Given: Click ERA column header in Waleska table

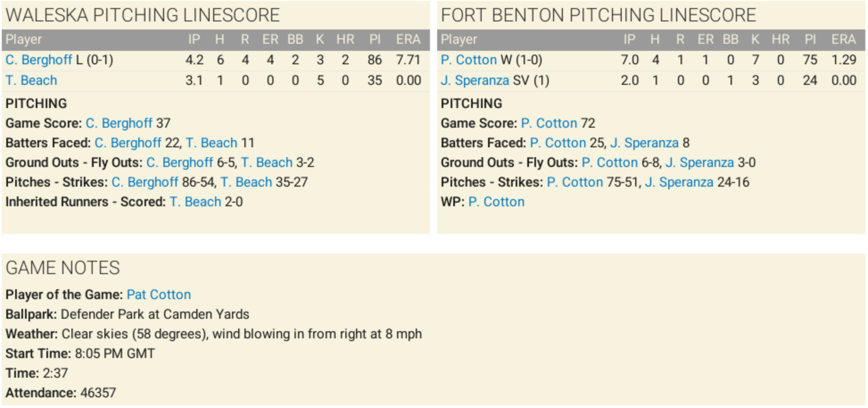Looking at the screenshot, I should (x=408, y=40).
